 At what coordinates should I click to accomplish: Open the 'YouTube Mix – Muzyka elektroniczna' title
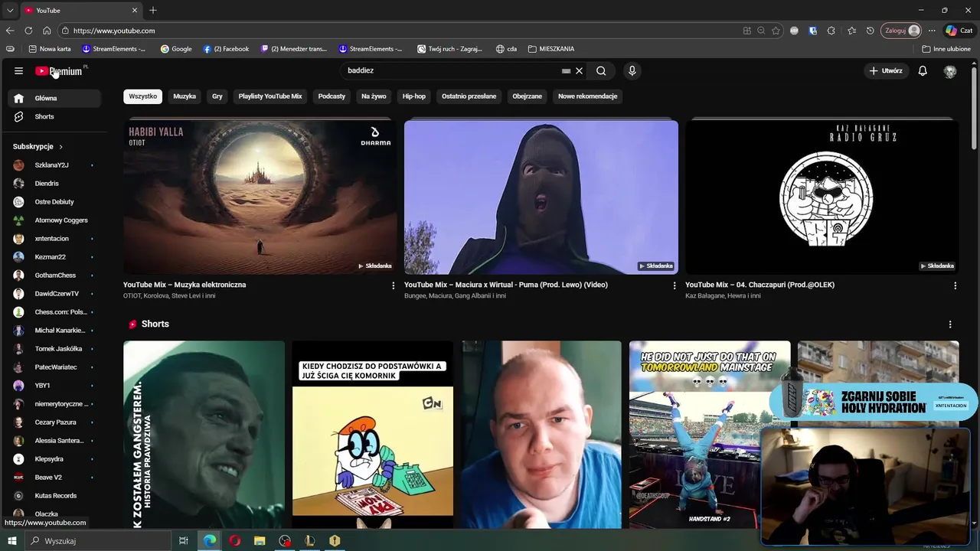(x=185, y=285)
